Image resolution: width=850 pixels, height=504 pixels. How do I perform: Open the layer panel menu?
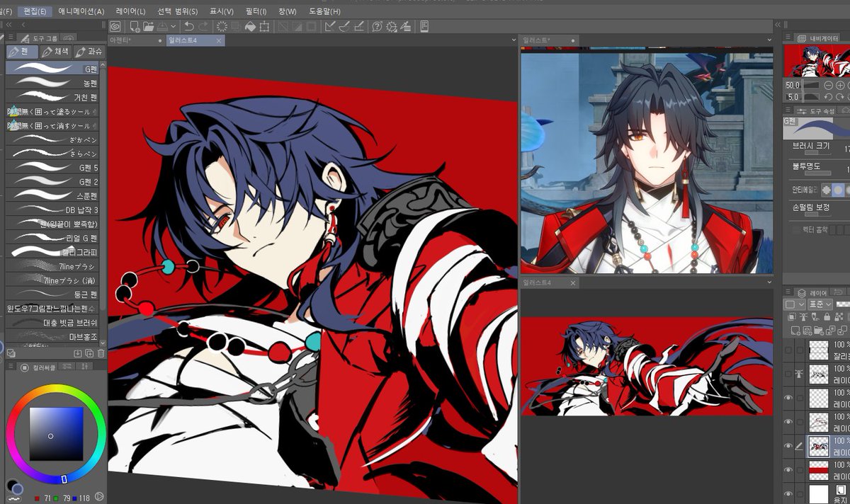pyautogui.click(x=788, y=292)
